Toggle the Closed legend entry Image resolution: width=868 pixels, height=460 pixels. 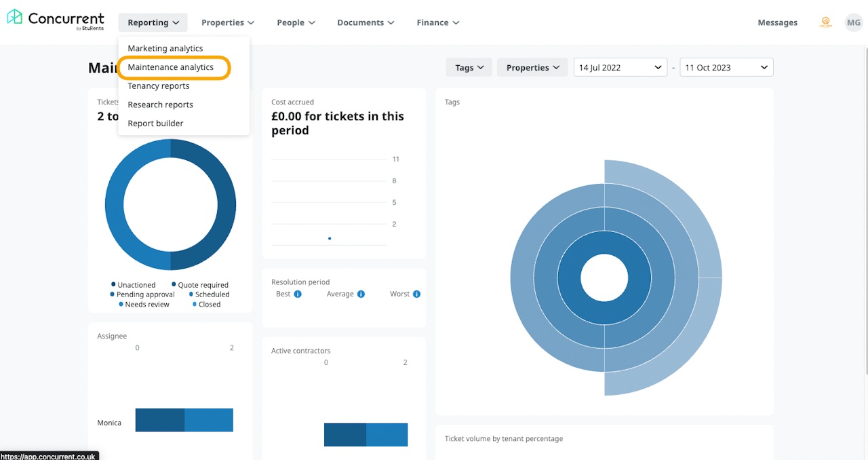(x=206, y=305)
